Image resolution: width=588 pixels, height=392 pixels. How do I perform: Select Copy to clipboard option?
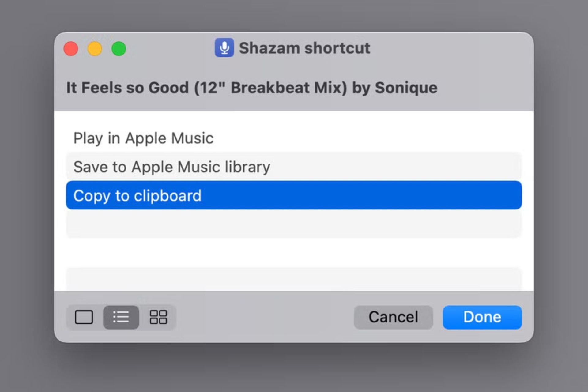tap(294, 196)
